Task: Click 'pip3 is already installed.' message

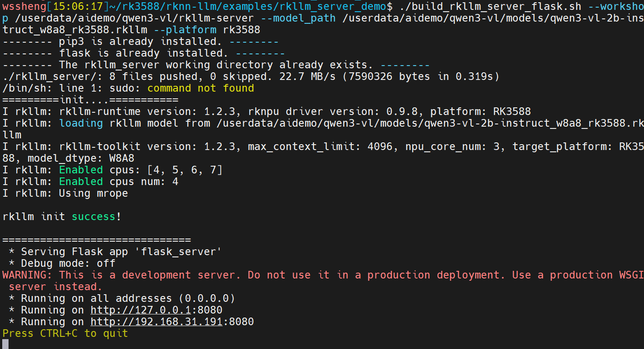Action: click(x=141, y=41)
